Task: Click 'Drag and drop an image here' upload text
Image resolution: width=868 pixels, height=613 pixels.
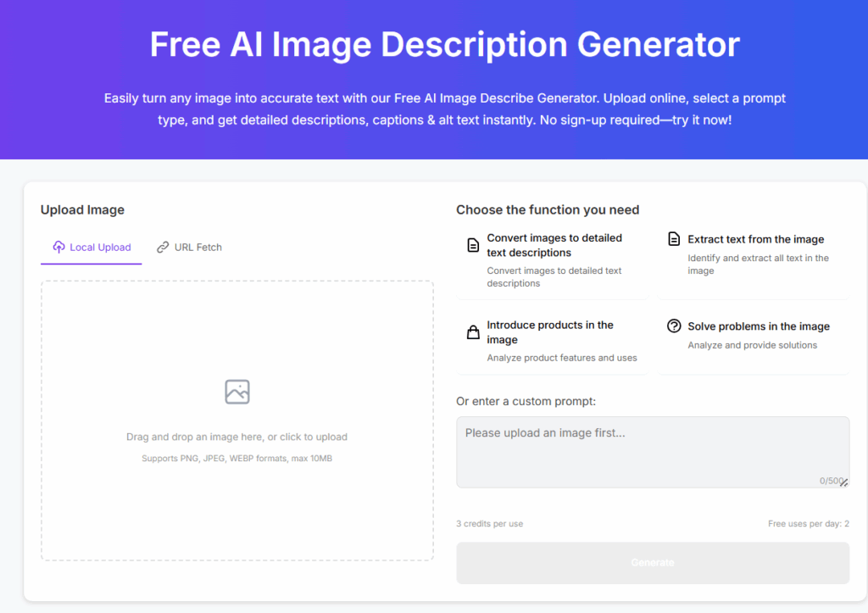Action: [x=236, y=437]
